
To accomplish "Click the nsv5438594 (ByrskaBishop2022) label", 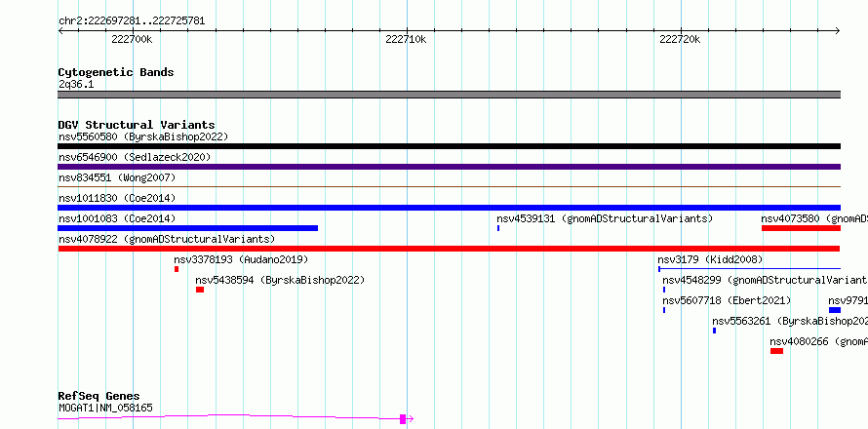I will (x=280, y=280).
